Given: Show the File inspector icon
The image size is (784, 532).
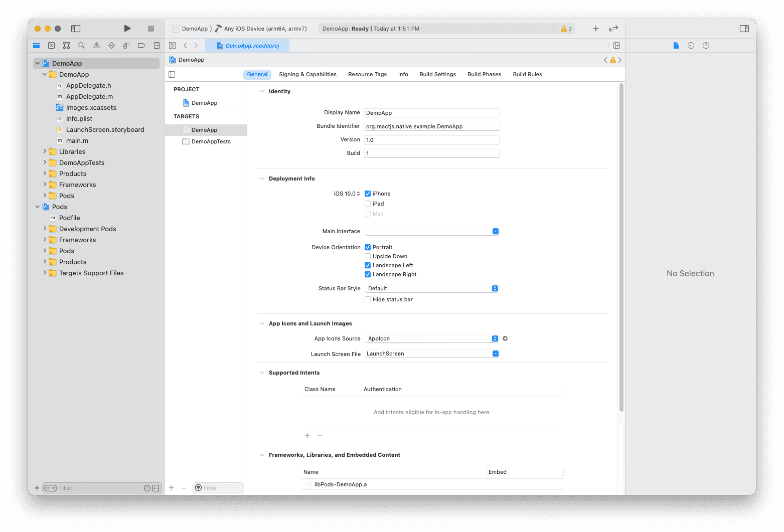Looking at the screenshot, I should tap(676, 46).
